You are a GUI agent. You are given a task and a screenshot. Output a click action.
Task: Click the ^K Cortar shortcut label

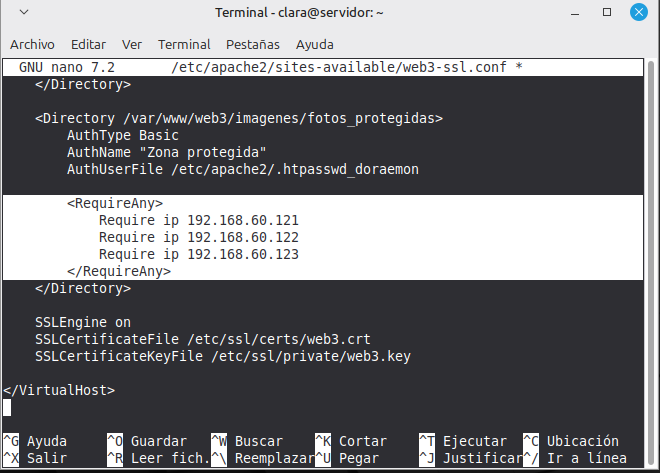[x=351, y=441]
